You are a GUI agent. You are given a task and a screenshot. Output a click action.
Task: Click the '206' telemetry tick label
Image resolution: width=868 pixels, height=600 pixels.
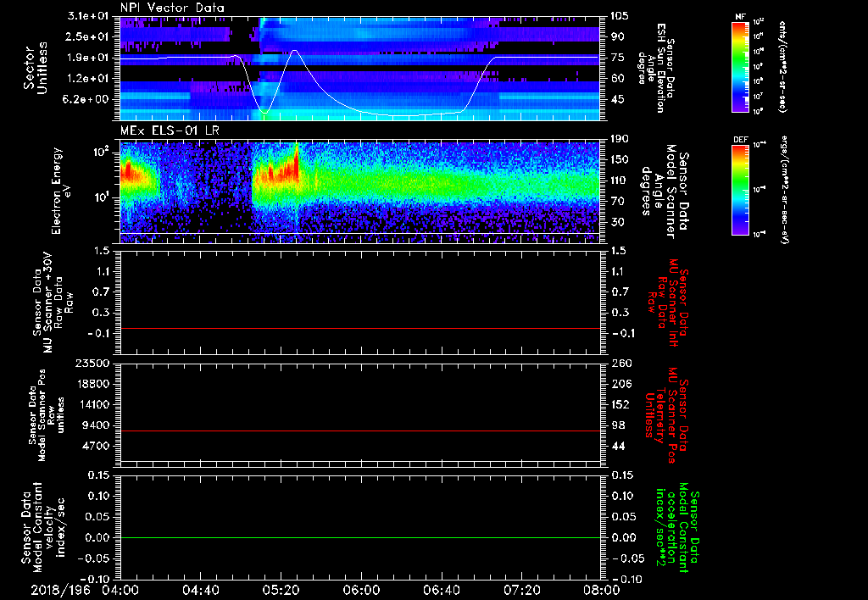point(620,384)
